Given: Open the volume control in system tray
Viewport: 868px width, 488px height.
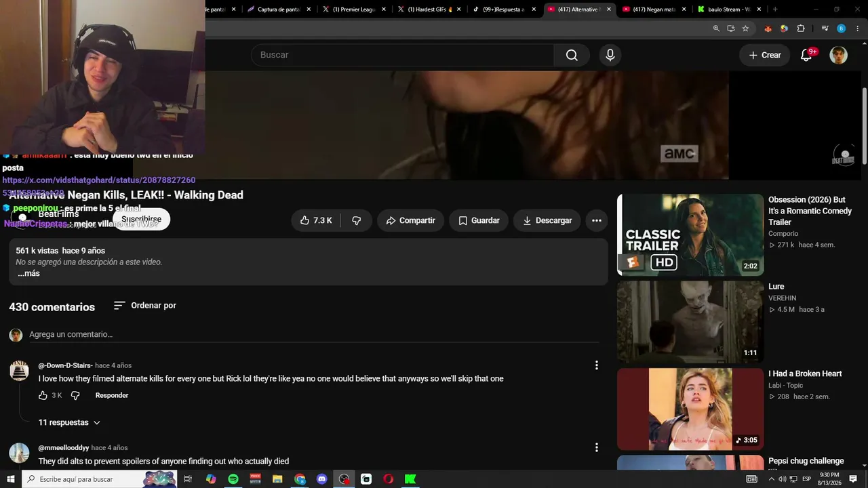Looking at the screenshot, I should [x=782, y=479].
